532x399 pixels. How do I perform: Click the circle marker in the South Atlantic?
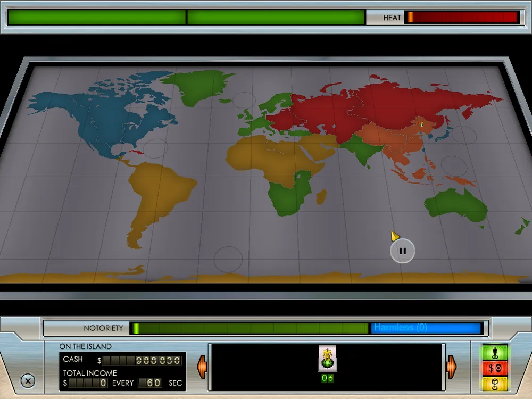(228, 259)
